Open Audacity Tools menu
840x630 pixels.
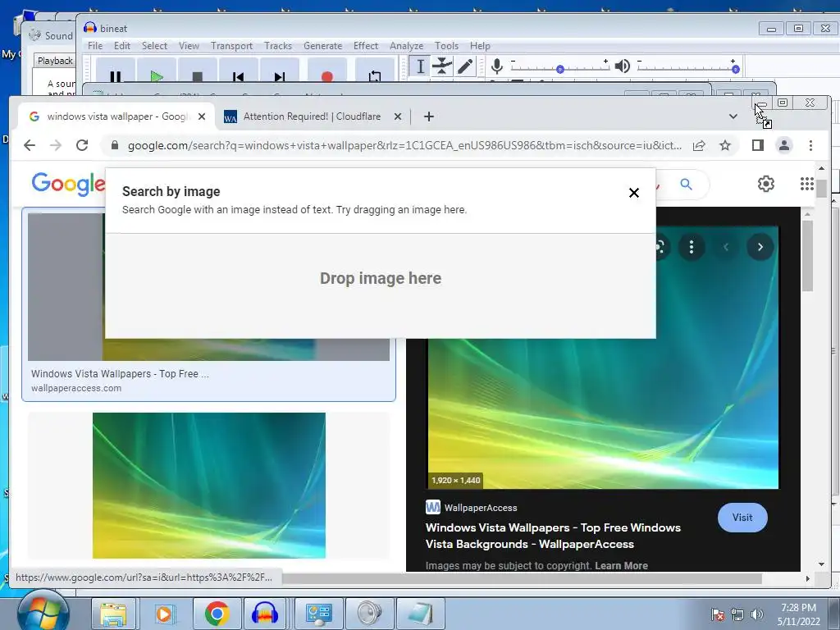[x=446, y=46]
